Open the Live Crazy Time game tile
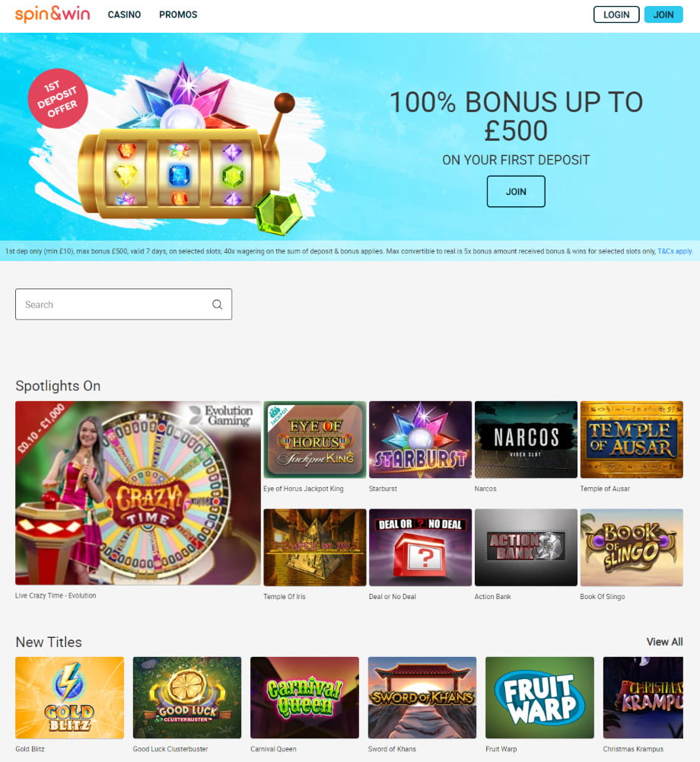700x762 pixels. (x=138, y=493)
